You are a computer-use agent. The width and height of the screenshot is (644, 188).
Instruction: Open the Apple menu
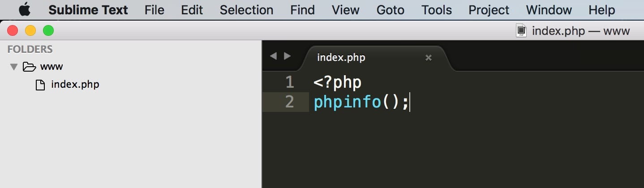25,9
